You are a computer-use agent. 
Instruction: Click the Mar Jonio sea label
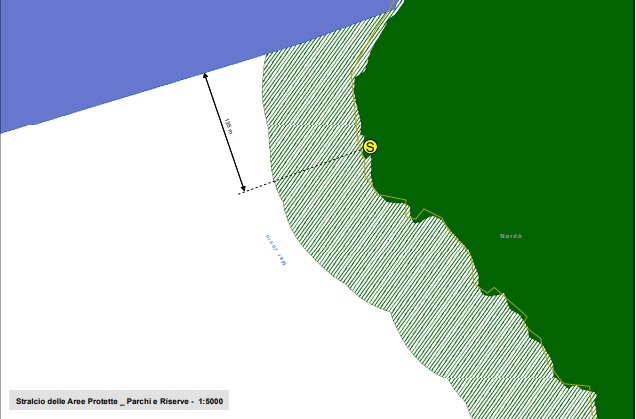[x=276, y=250]
